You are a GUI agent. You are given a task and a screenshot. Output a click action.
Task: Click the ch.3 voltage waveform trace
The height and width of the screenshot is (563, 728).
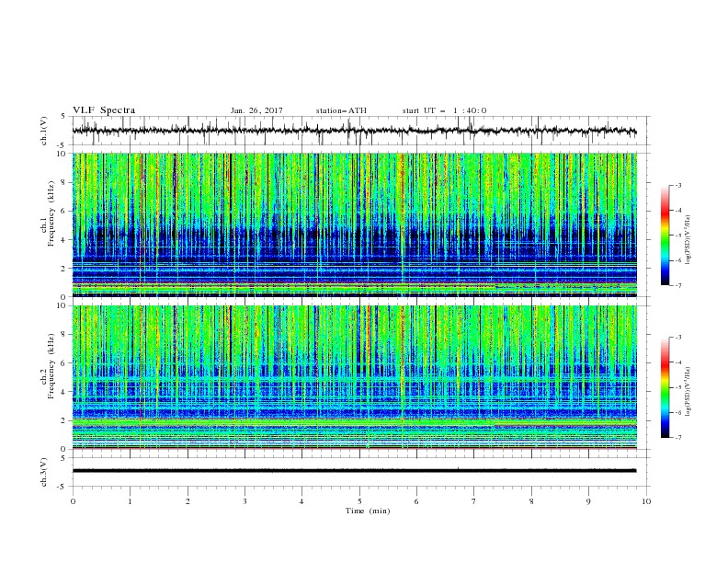coord(354,471)
